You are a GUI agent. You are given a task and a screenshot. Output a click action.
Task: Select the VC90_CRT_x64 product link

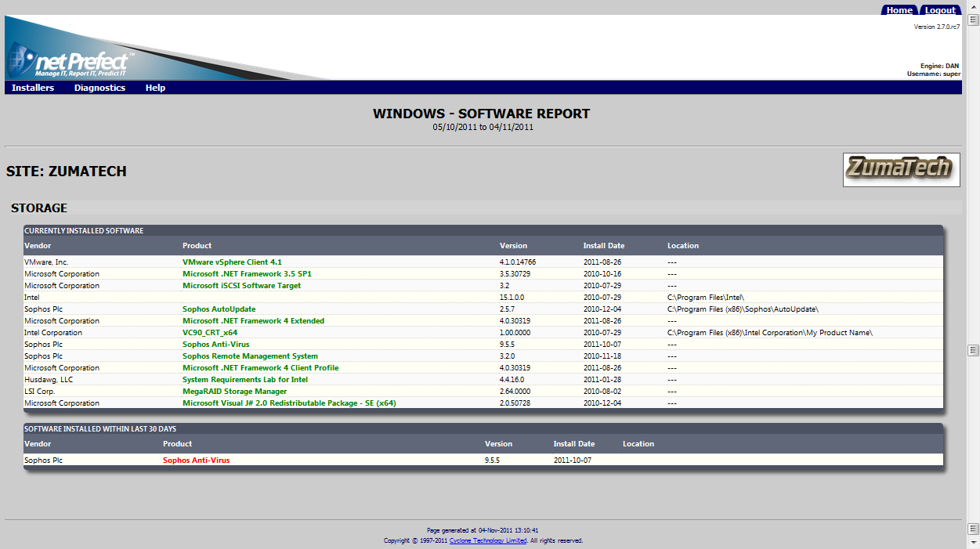210,333
